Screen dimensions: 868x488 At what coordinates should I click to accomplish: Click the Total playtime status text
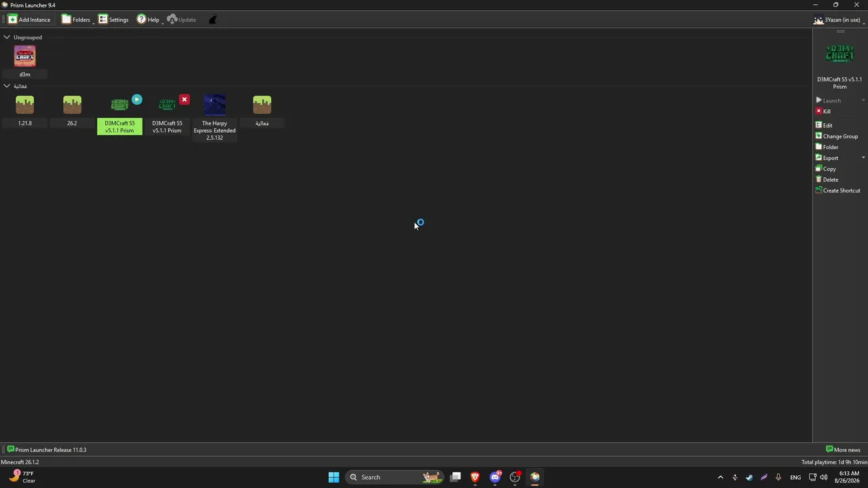[834, 462]
